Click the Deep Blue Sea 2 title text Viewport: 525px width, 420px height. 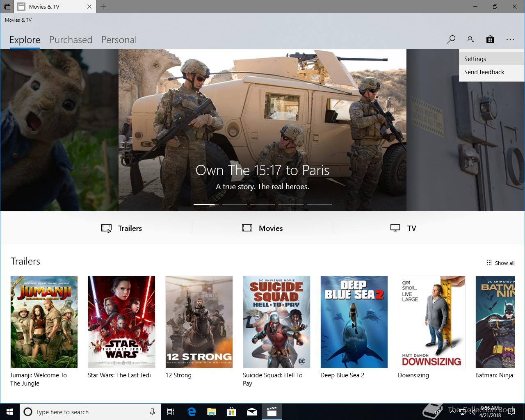pyautogui.click(x=342, y=375)
